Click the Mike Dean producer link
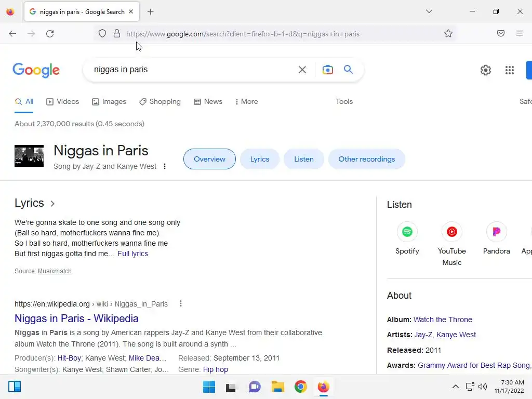 click(147, 358)
